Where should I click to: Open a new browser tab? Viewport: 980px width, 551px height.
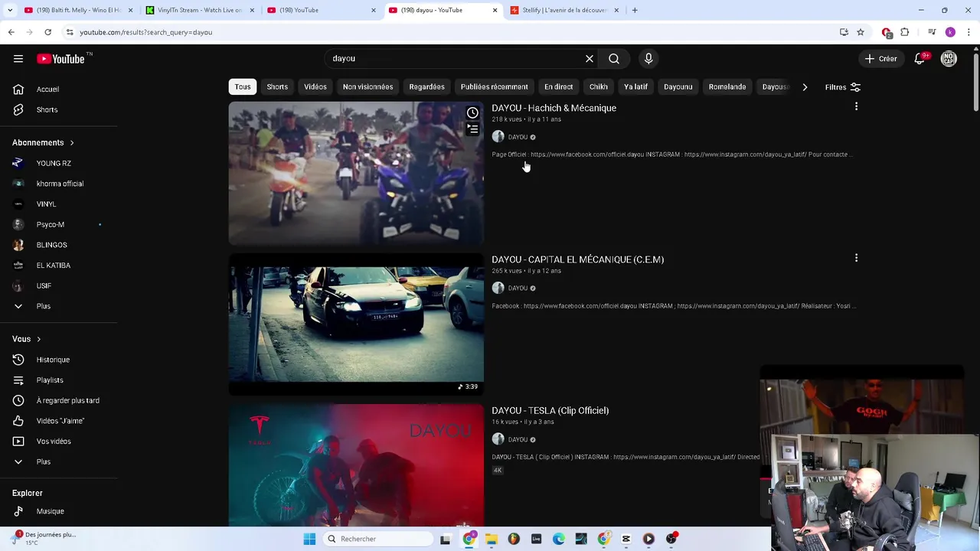click(635, 10)
